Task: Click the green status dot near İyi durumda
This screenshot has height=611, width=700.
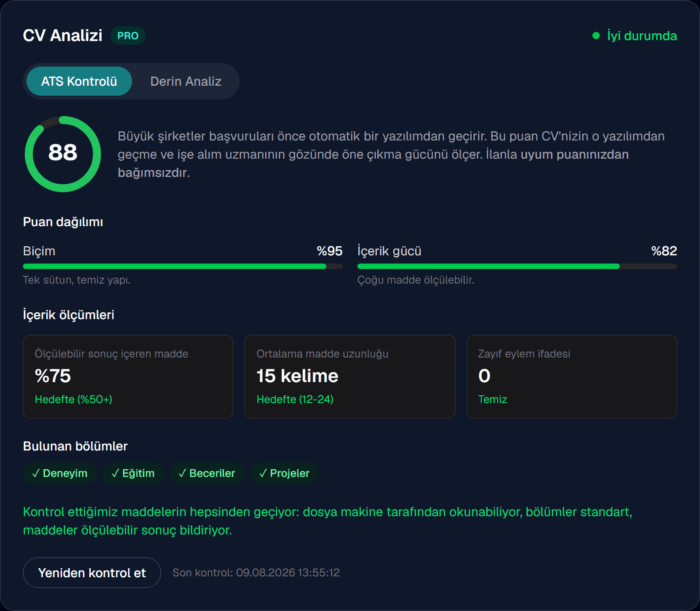Action: tap(596, 36)
